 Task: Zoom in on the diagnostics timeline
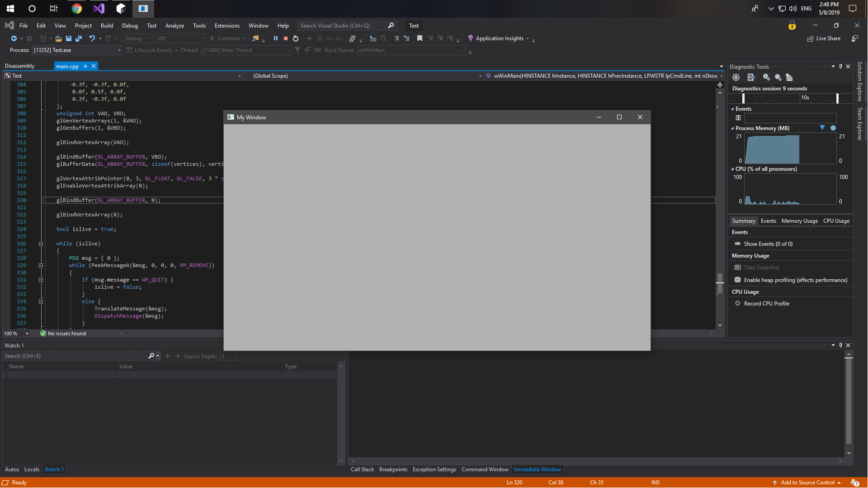tap(766, 77)
